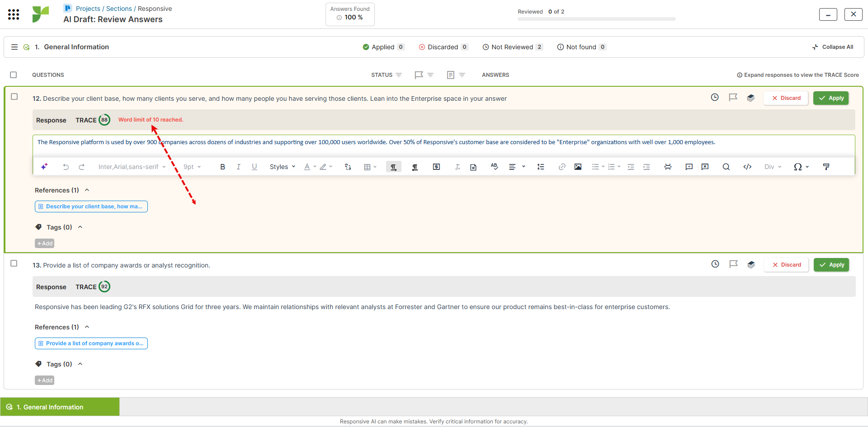Open content library for question 12
Screen dimensions: 868x427
(x=751, y=98)
